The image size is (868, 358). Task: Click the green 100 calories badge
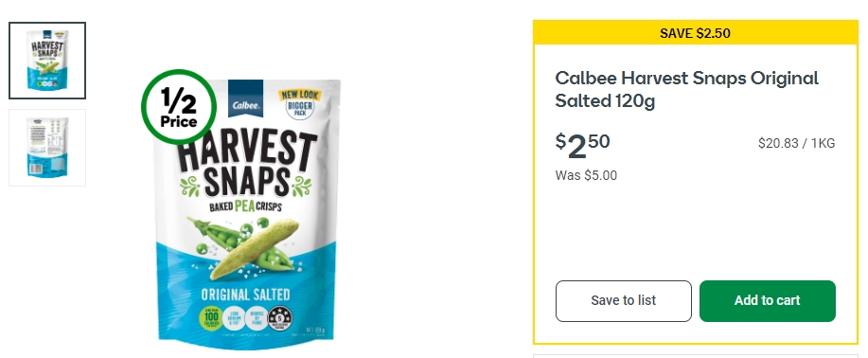[x=210, y=317]
